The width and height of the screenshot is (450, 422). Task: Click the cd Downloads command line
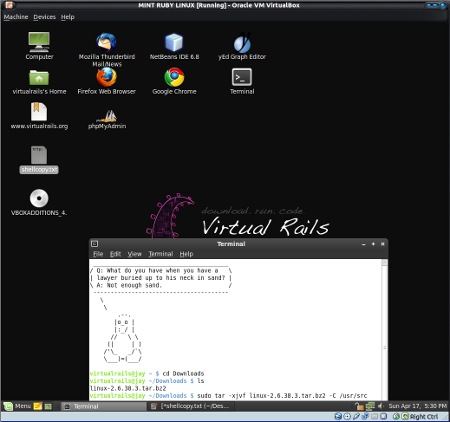[x=183, y=374]
